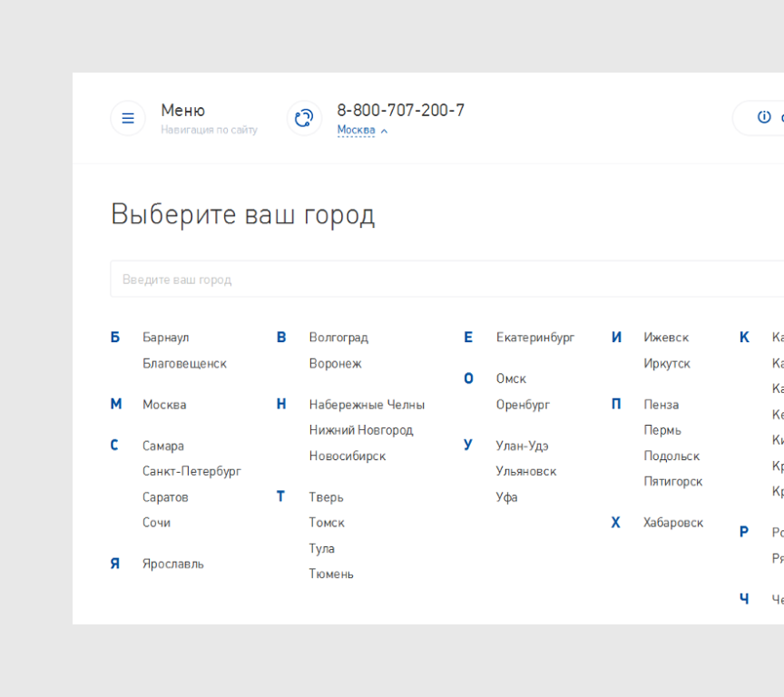Select city Новосибирск

coord(347,456)
